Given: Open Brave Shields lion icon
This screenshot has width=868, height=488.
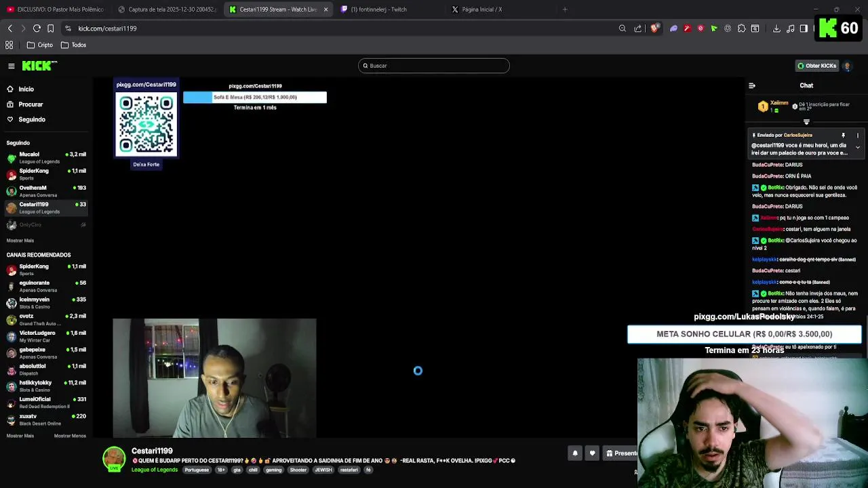Looking at the screenshot, I should (x=654, y=28).
